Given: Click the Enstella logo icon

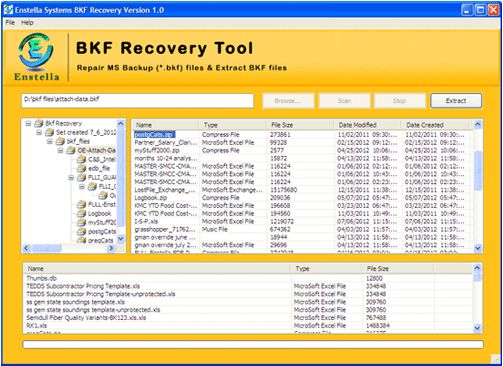Looking at the screenshot, I should click(36, 52).
